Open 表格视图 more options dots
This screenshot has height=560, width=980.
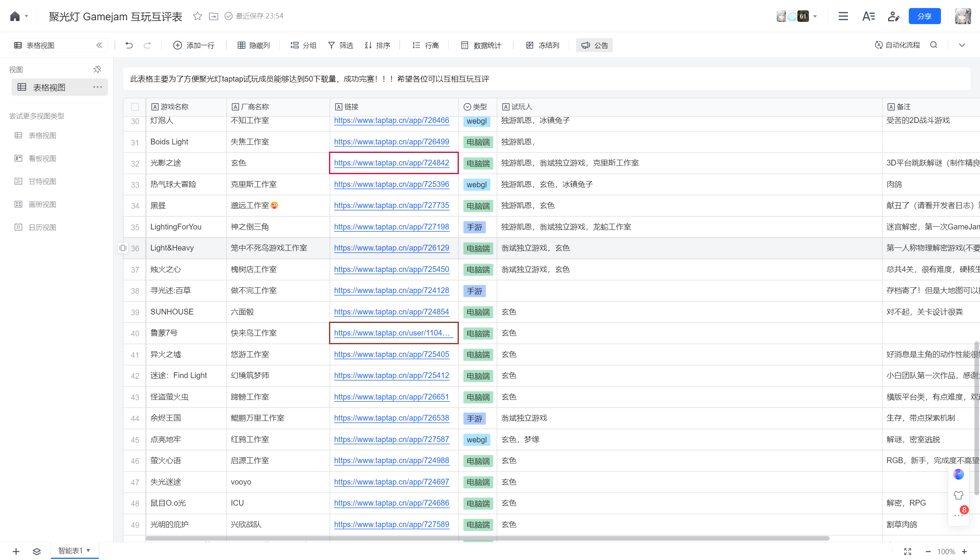click(x=98, y=87)
